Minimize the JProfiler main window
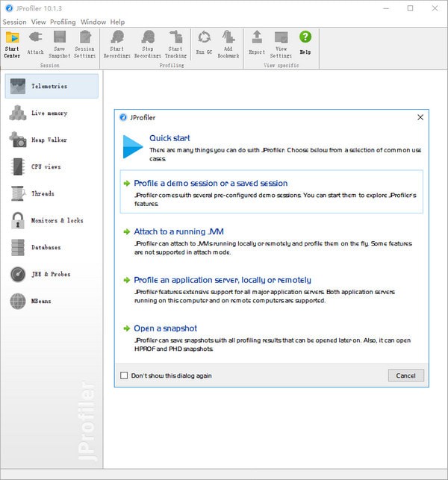The image size is (448, 480). coord(386,8)
